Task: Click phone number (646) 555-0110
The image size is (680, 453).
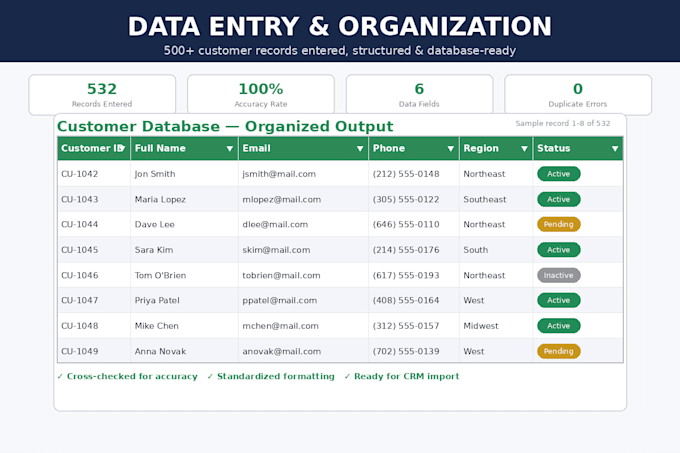Action: (x=406, y=225)
